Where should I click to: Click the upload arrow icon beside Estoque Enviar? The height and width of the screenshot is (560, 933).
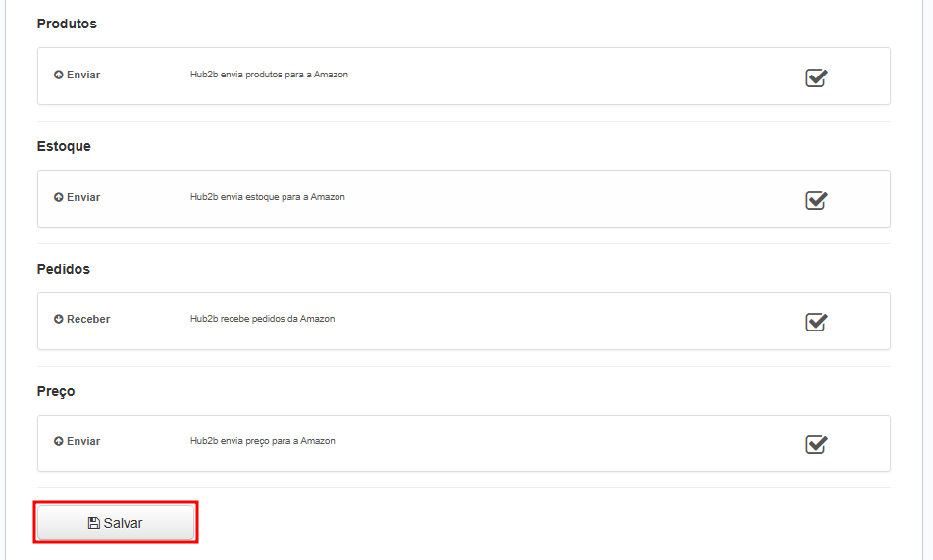(x=58, y=197)
